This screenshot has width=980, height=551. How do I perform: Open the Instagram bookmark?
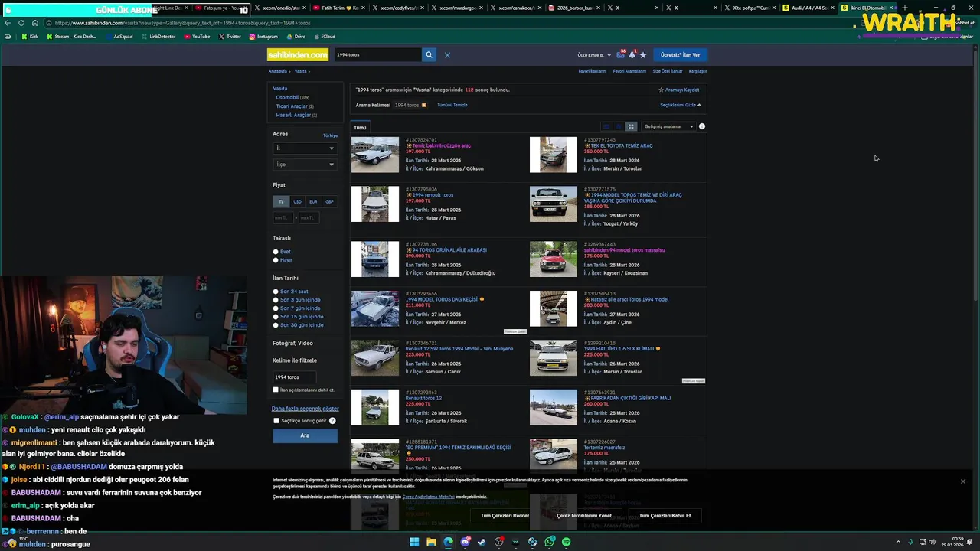[263, 37]
